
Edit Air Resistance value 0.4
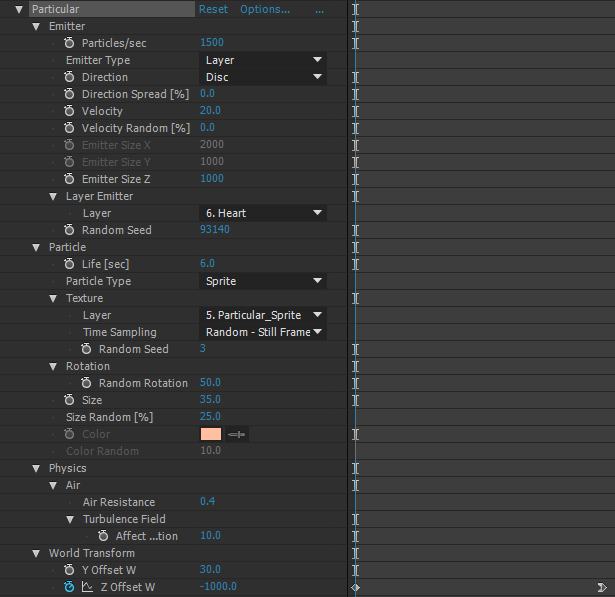pyautogui.click(x=207, y=501)
